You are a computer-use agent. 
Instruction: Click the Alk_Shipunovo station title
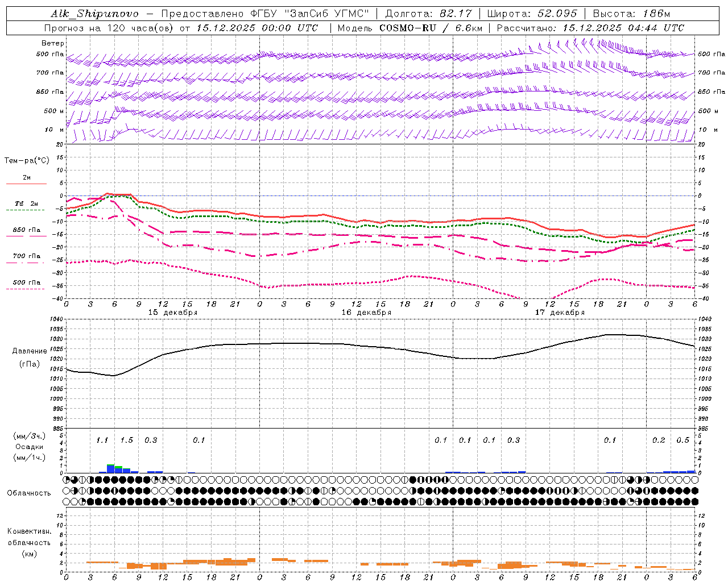point(94,14)
